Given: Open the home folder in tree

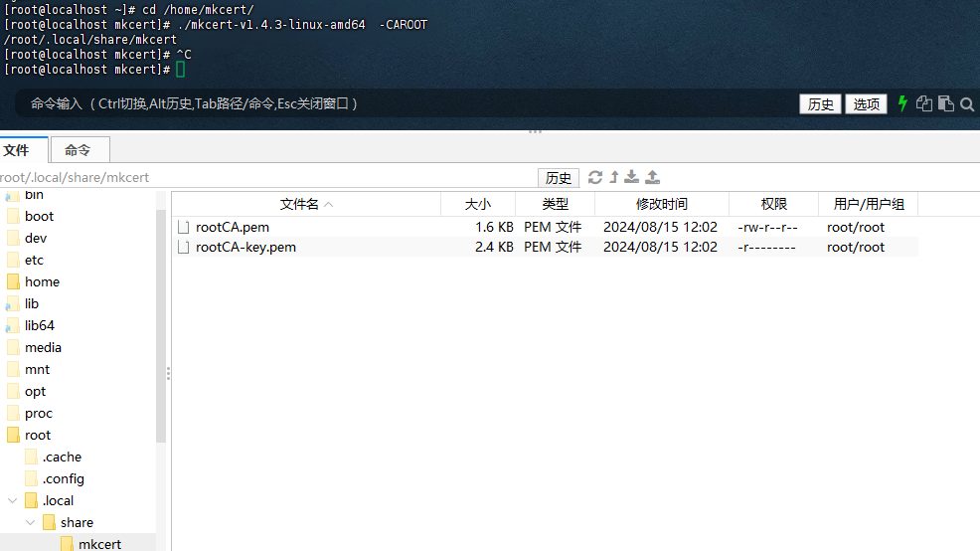Looking at the screenshot, I should (42, 281).
